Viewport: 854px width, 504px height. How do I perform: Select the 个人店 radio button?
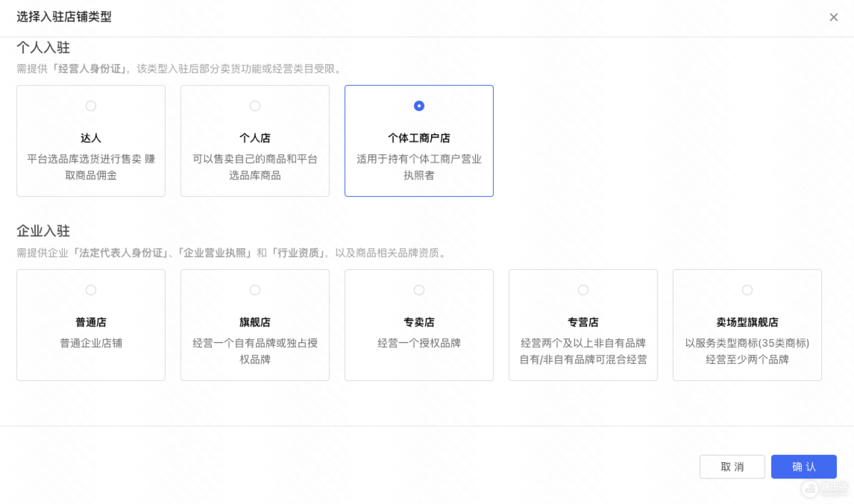coord(255,106)
